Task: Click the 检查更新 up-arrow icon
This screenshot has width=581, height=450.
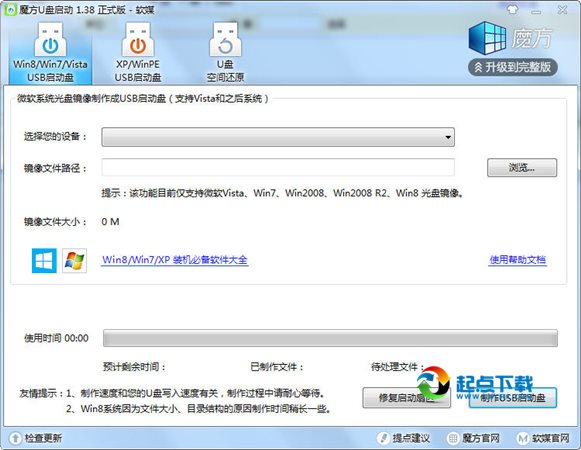Action: [15, 439]
